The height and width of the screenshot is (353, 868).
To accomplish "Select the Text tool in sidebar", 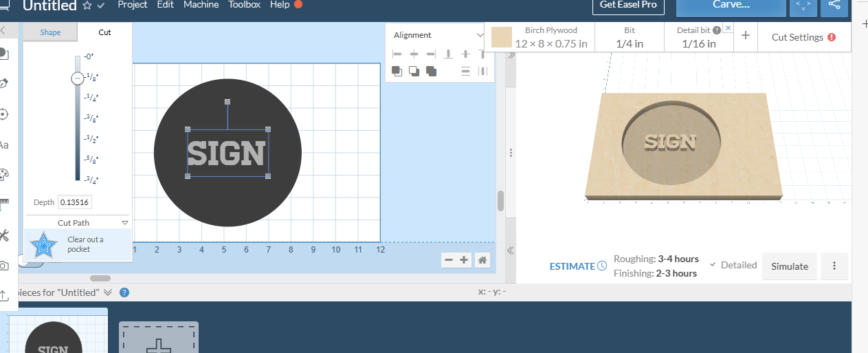I will (3, 145).
